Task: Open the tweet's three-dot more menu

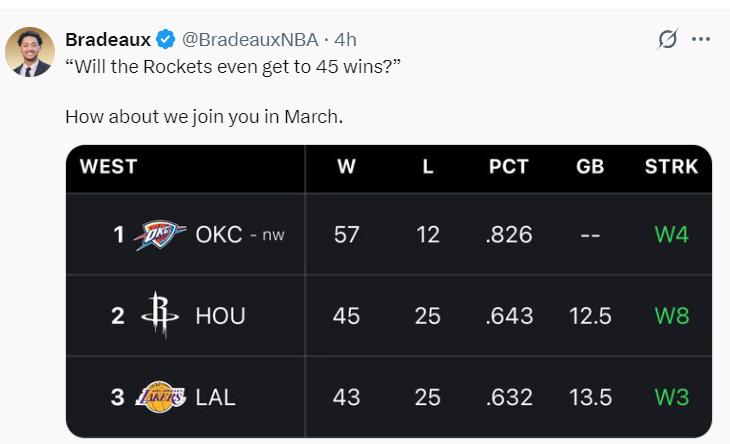Action: click(701, 40)
